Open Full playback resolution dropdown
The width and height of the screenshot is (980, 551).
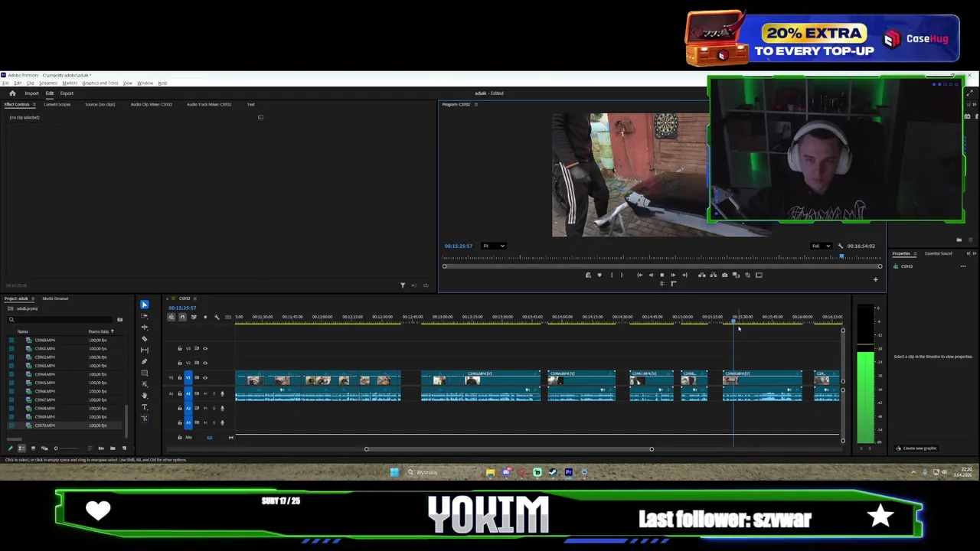point(821,246)
